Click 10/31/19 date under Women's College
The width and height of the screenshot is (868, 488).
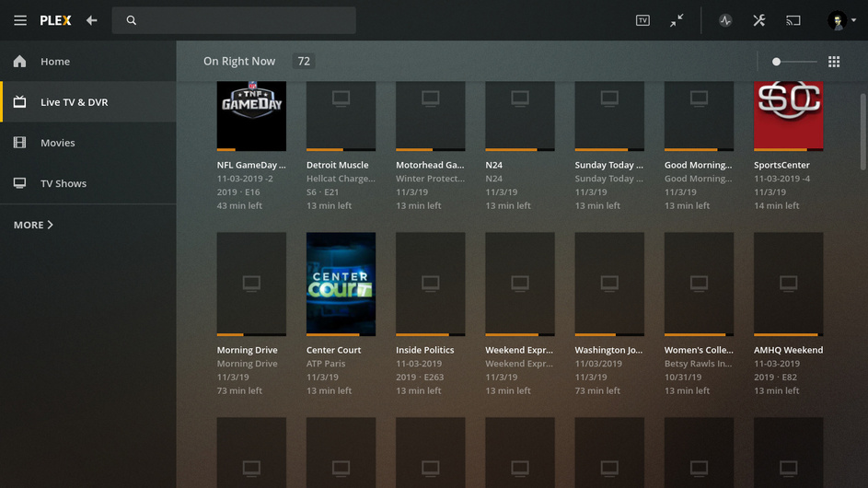(683, 377)
